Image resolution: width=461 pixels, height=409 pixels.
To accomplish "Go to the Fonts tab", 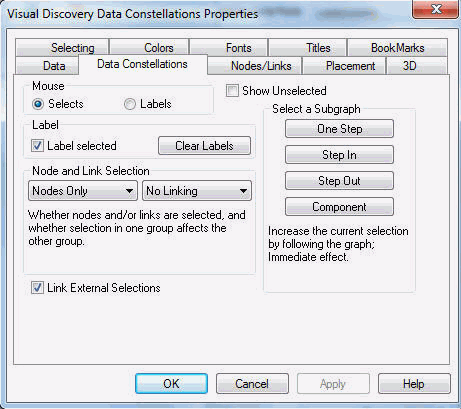I will 228,48.
